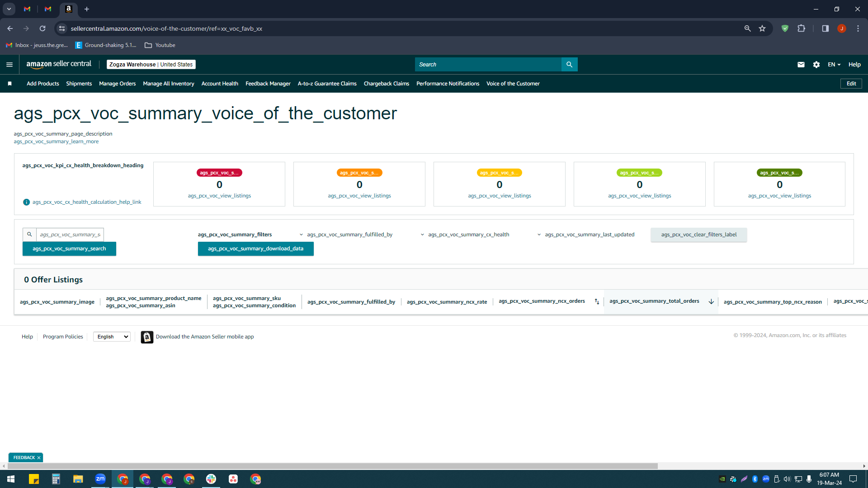Open the Slack app in taskbar
Image resolution: width=868 pixels, height=488 pixels.
pos(211,479)
